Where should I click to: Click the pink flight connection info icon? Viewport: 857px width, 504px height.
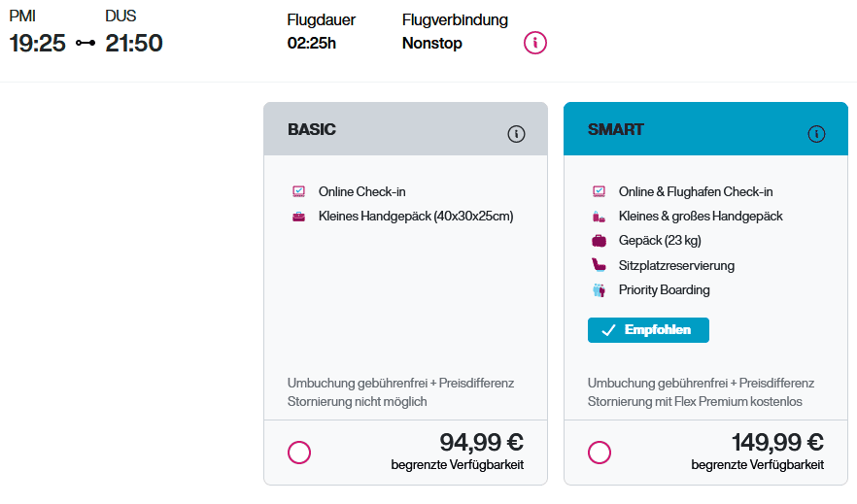pyautogui.click(x=535, y=43)
